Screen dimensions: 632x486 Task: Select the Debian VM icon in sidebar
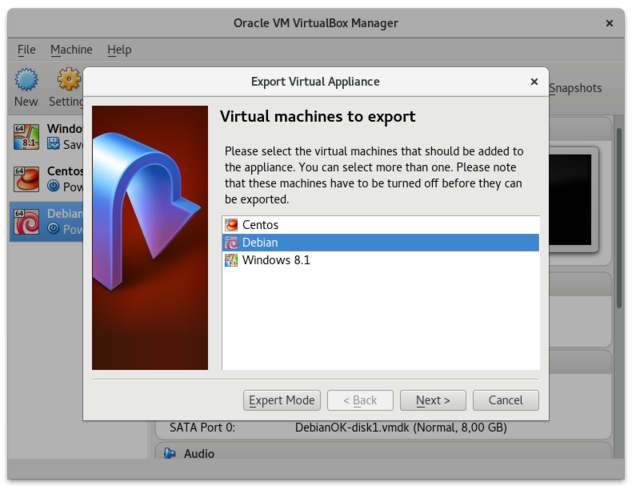(26, 222)
